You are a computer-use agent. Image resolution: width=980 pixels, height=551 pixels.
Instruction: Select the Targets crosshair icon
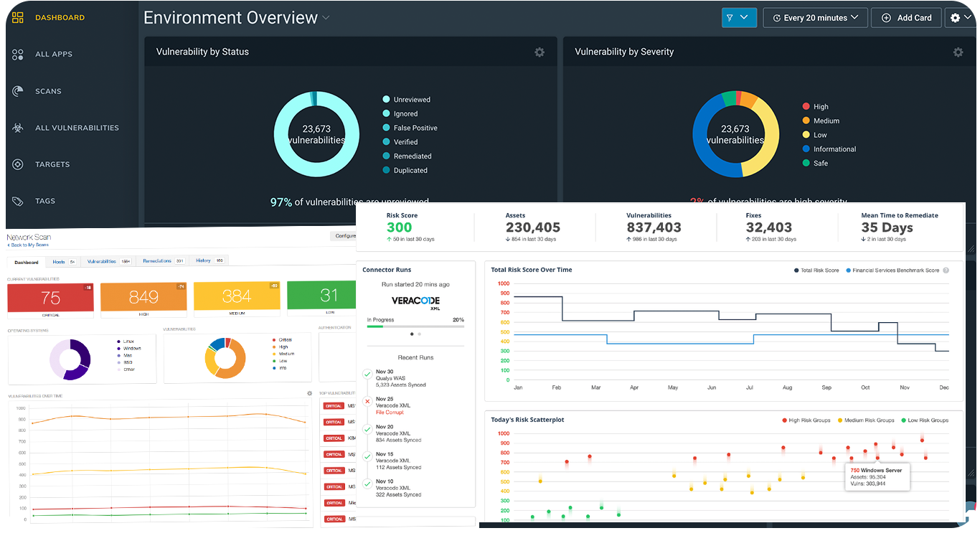tap(18, 164)
